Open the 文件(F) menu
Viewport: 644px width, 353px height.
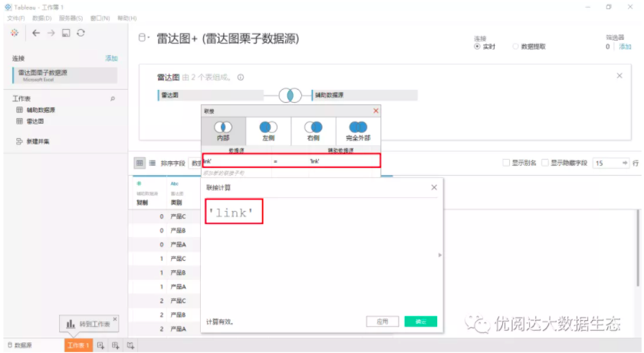(15, 18)
